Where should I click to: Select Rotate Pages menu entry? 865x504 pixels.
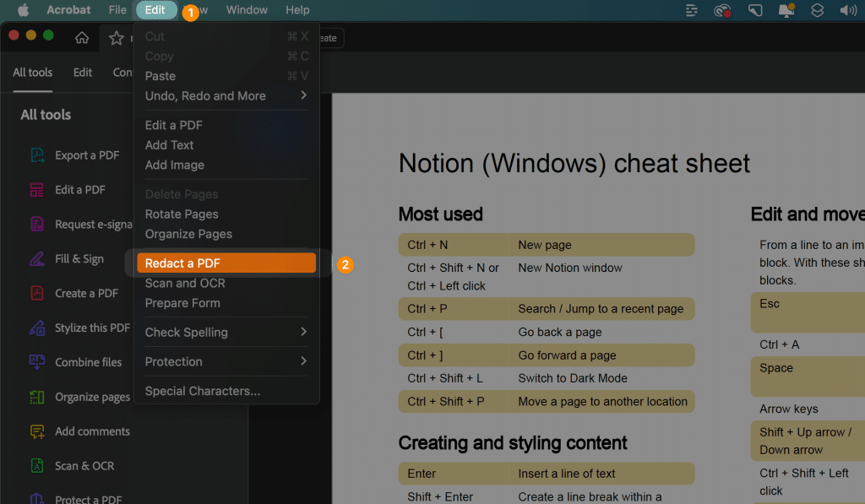[x=182, y=214]
